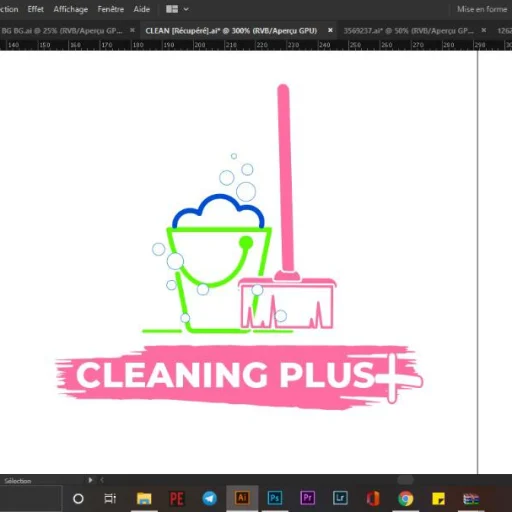512x512 pixels.
Task: Open Telegram from the taskbar
Action: coord(209,499)
